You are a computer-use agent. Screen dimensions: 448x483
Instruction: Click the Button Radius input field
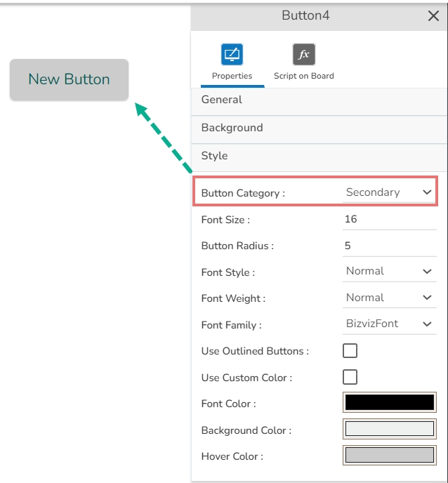tap(389, 246)
